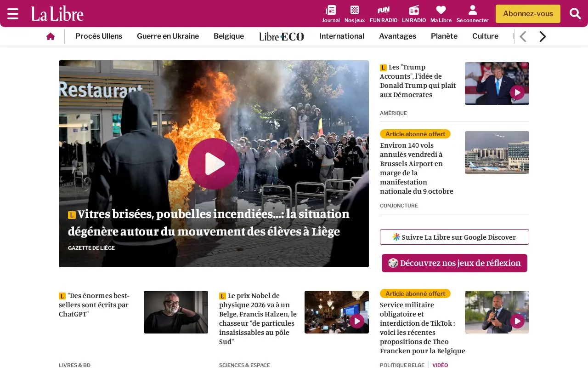Image resolution: width=588 pixels, height=368 pixels.
Task: Select the Belgique navigation item
Action: click(229, 36)
